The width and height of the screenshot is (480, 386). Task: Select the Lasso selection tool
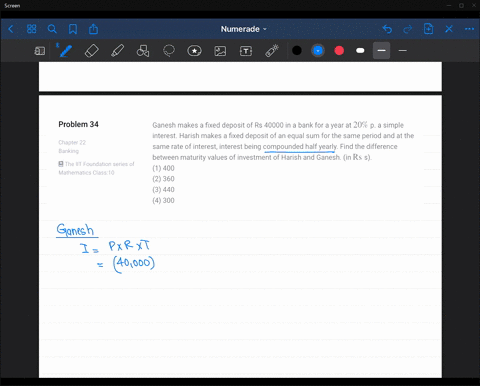click(x=169, y=51)
